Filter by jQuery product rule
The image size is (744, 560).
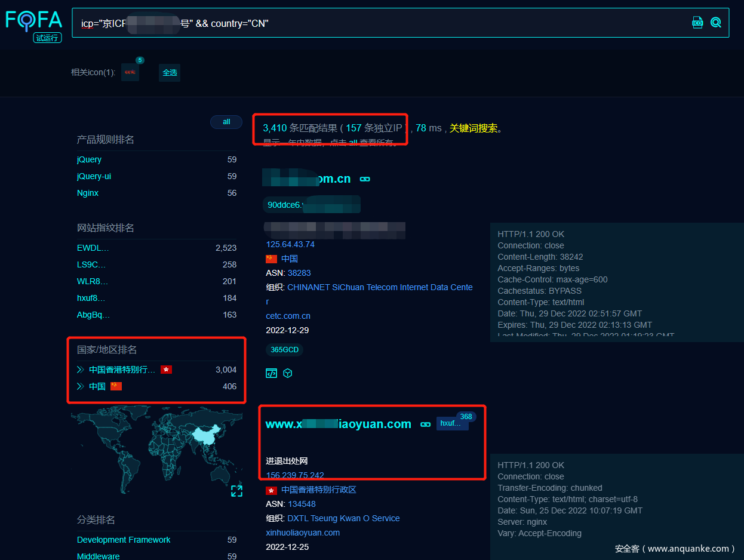pyautogui.click(x=89, y=159)
